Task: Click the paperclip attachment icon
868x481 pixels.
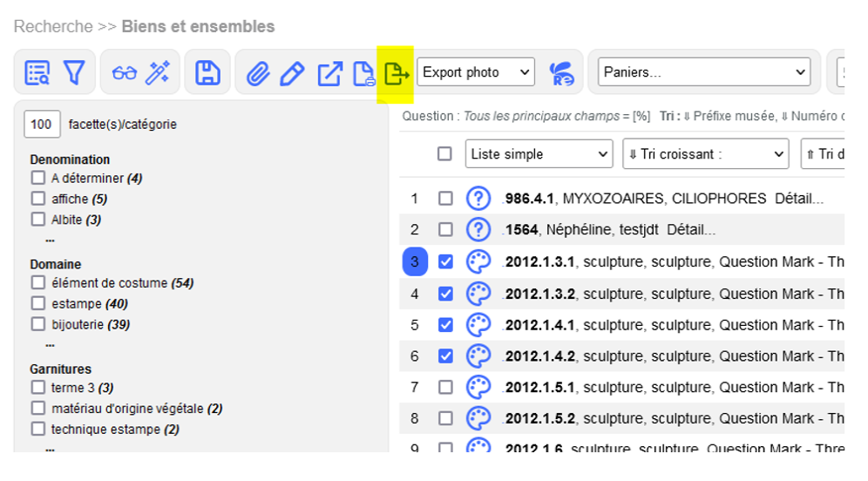Action: point(257,73)
